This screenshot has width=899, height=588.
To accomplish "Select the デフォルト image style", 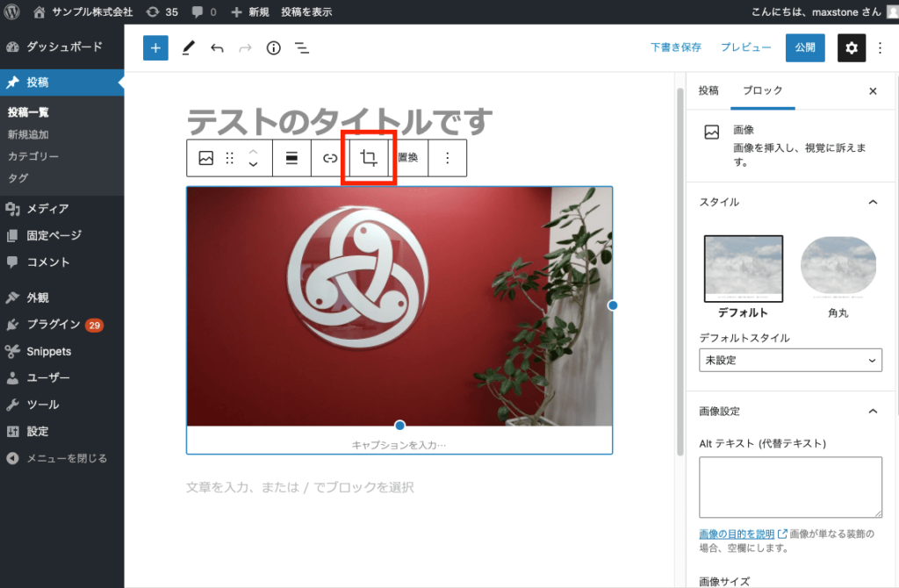I will coord(744,269).
